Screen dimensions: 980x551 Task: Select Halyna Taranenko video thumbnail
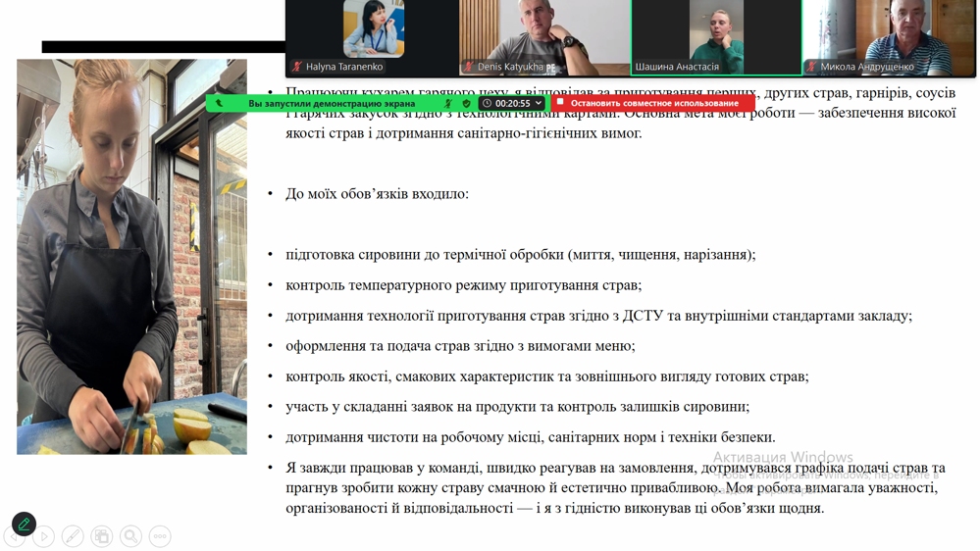[372, 37]
